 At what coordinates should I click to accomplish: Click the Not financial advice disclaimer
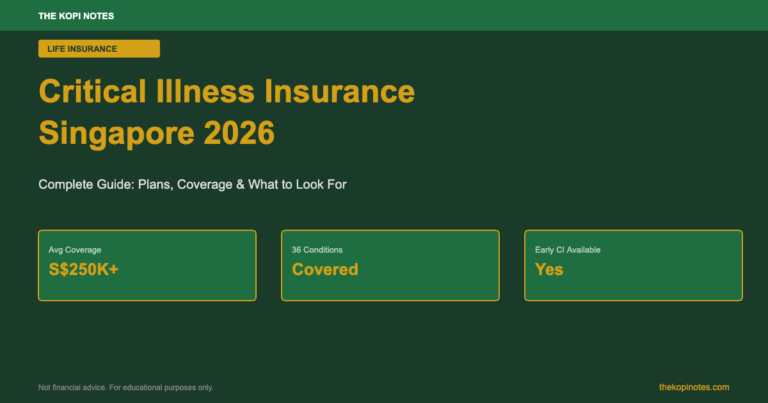[126, 387]
